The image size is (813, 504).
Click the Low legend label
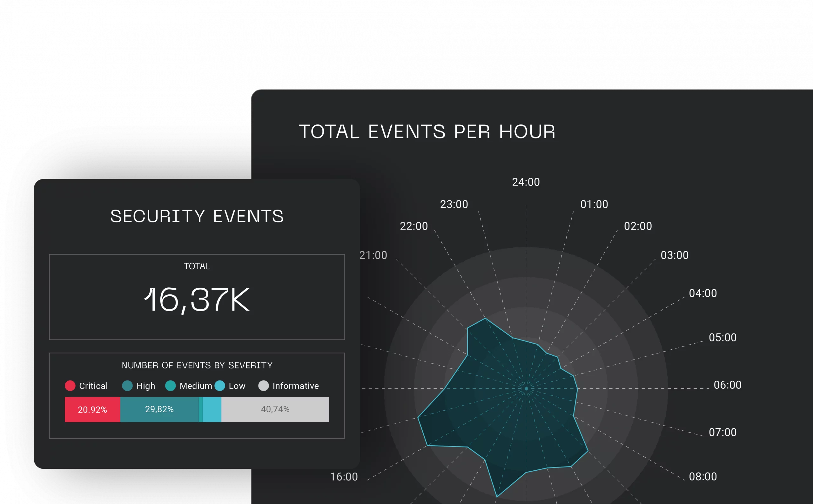point(237,386)
